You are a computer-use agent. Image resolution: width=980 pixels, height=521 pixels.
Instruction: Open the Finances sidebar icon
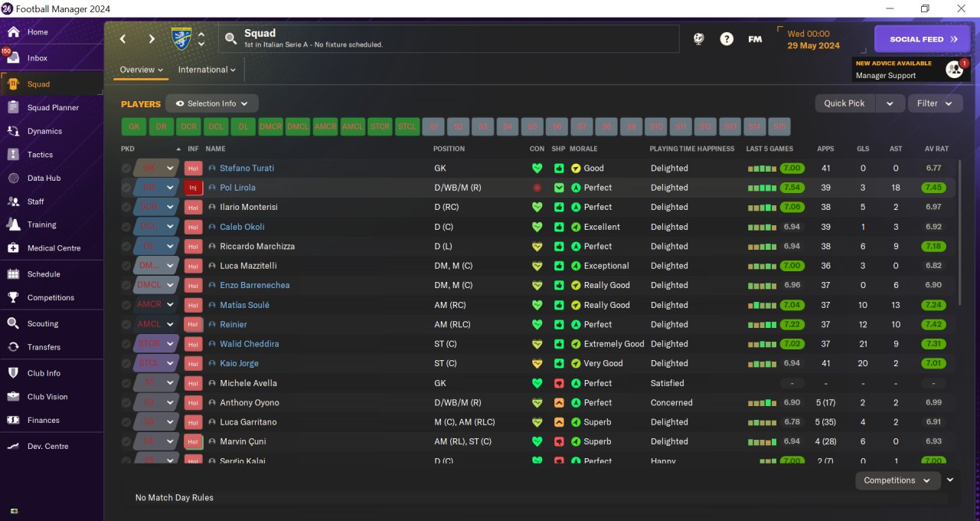tap(13, 420)
